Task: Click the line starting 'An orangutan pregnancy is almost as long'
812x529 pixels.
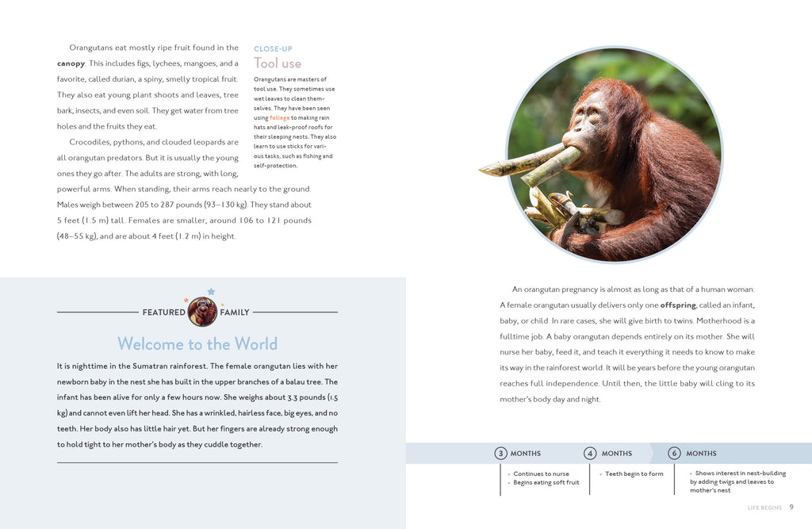Action: pyautogui.click(x=634, y=289)
